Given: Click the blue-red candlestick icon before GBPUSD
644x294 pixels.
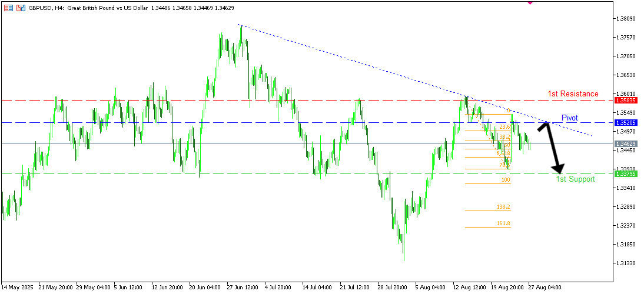Looking at the screenshot, I should click(x=21, y=8).
